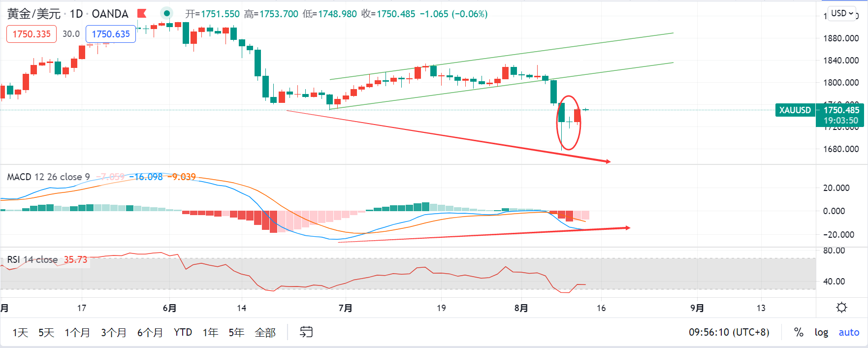Select the upper green channel line
The image size is (868, 348).
[x=501, y=56]
